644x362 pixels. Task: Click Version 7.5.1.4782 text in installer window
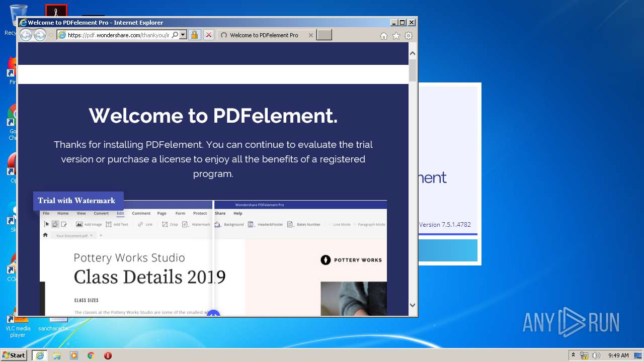tap(445, 225)
